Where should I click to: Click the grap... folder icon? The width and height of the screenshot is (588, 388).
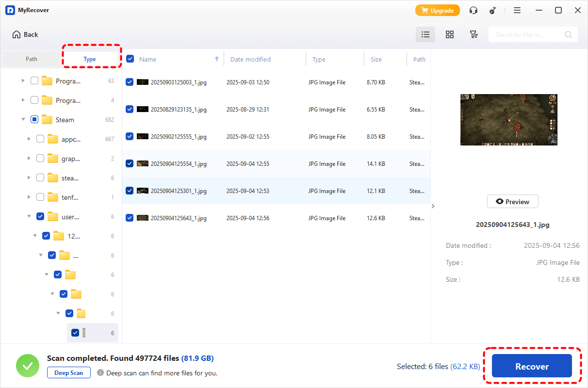pos(53,159)
